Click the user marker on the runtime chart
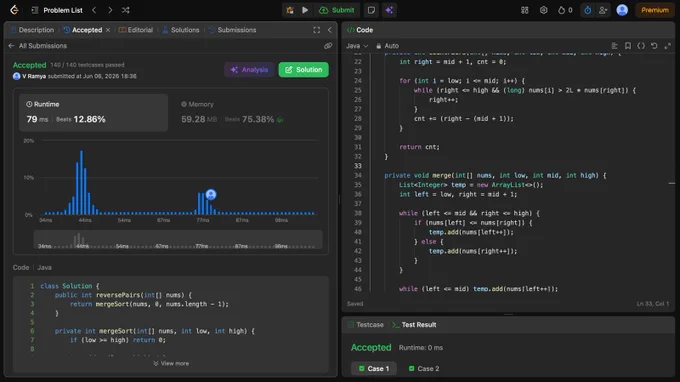 211,194
